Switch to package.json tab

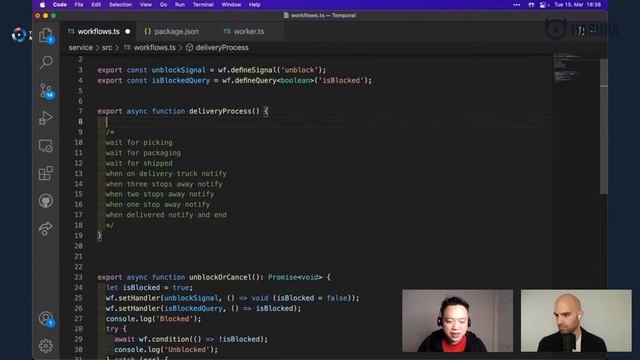point(176,31)
